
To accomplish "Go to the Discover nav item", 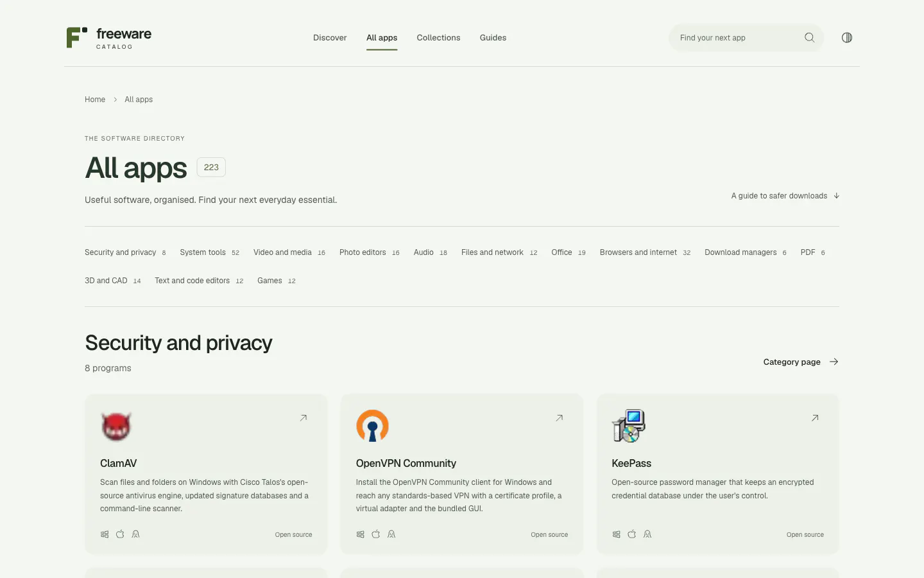I will pos(330,38).
